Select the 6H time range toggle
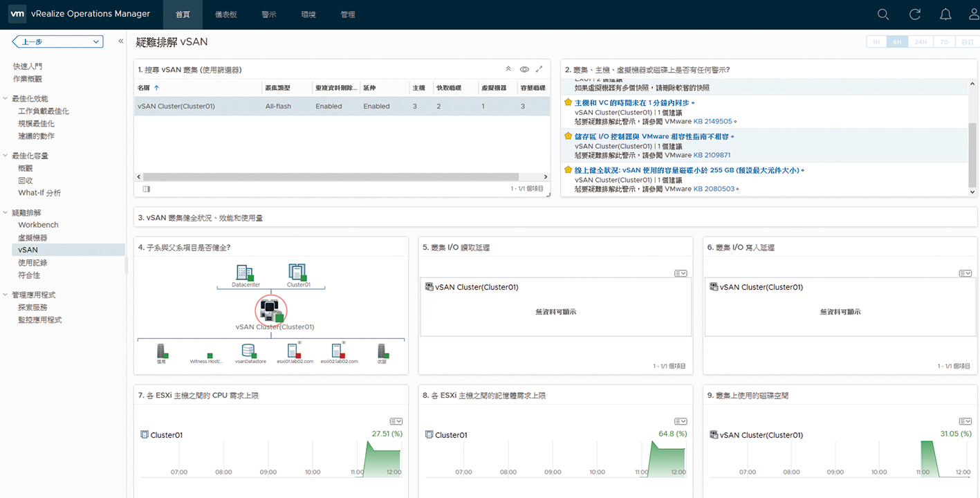 (898, 42)
